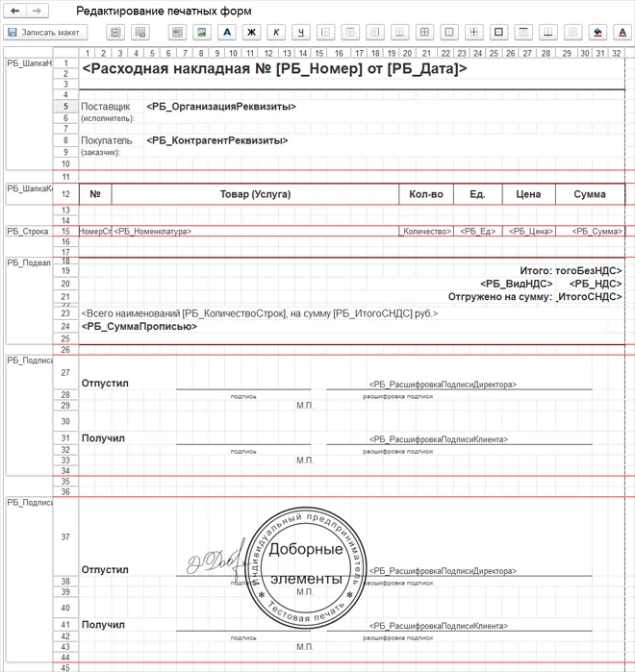Click the round stamp image Доборные элементы
635x672 pixels.
306,567
